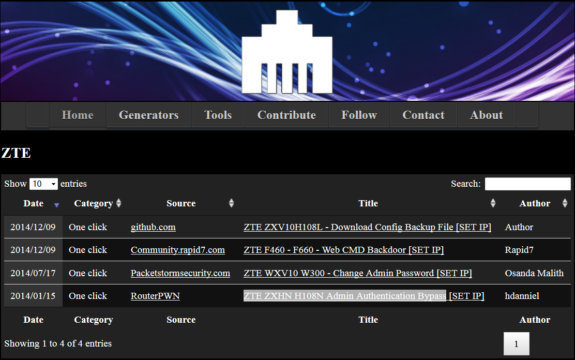The height and width of the screenshot is (360, 575).
Task: Select date 2014/07/17 cell
Action: coord(33,273)
